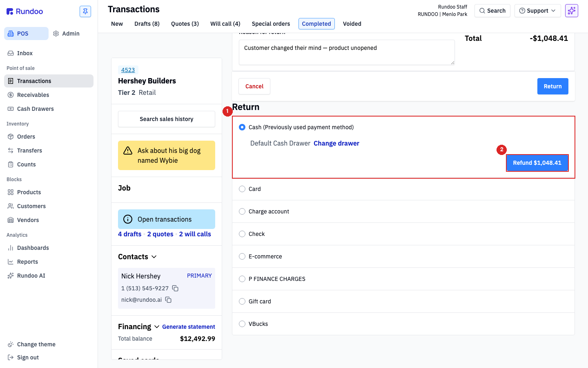This screenshot has width=588, height=368.
Task: Collapse the Contacts section chevron
Action: click(x=154, y=257)
